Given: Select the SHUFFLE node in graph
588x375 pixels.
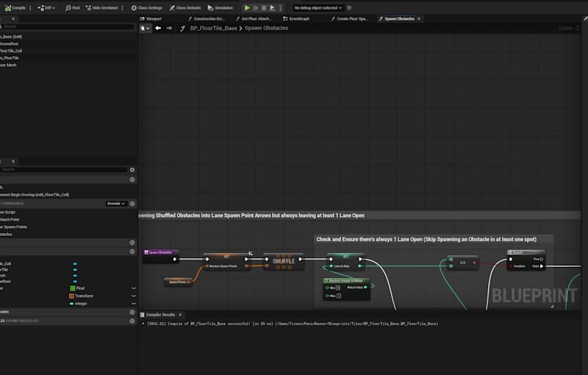Looking at the screenshot, I should point(284,261).
